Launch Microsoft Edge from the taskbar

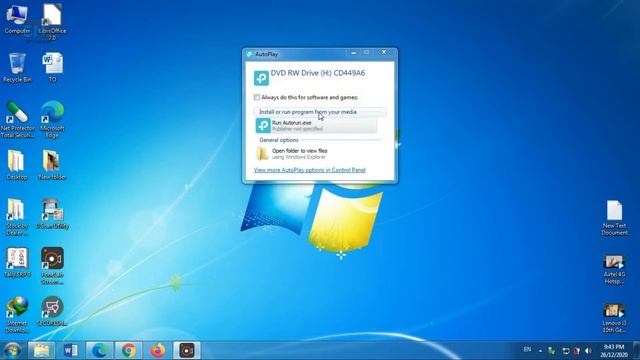(100, 351)
